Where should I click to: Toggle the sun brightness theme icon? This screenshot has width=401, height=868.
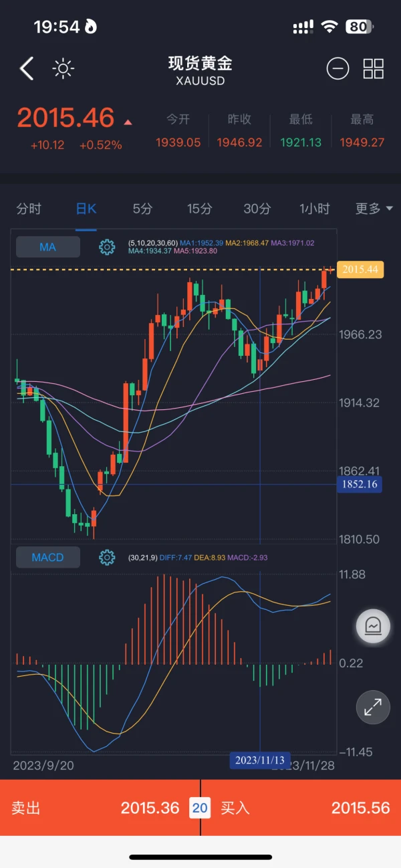click(63, 69)
